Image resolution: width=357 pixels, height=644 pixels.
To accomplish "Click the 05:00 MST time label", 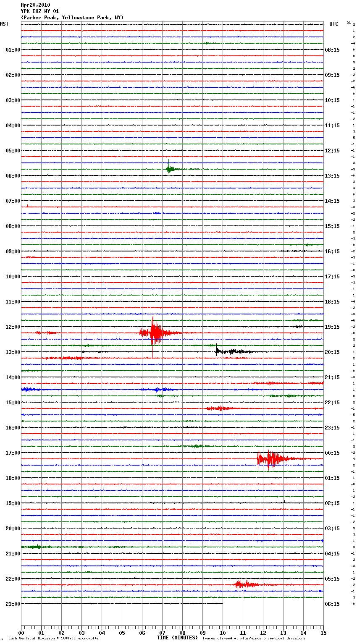I will (x=13, y=151).
